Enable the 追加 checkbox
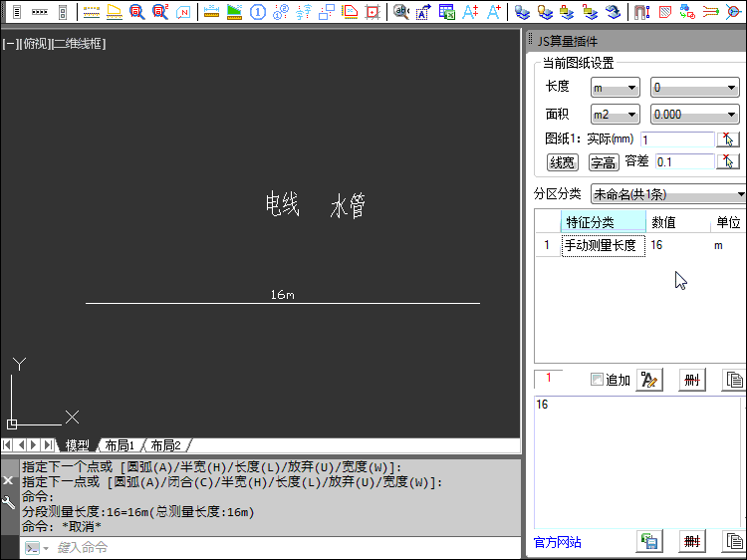The image size is (747, 560). point(597,380)
